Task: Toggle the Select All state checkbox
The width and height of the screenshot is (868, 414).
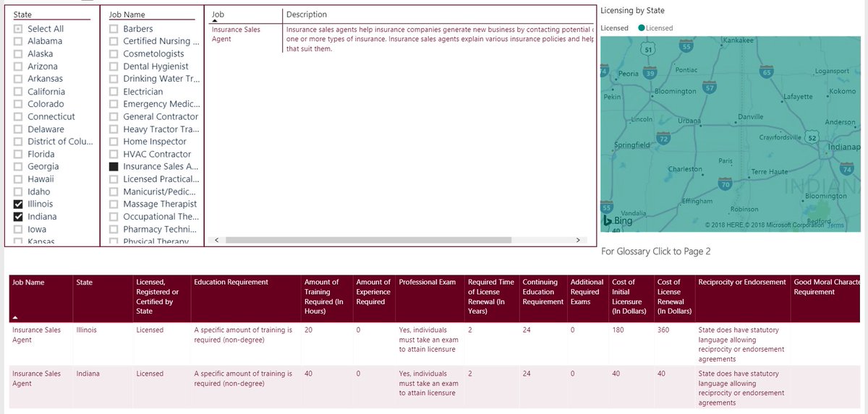Action: pos(18,29)
